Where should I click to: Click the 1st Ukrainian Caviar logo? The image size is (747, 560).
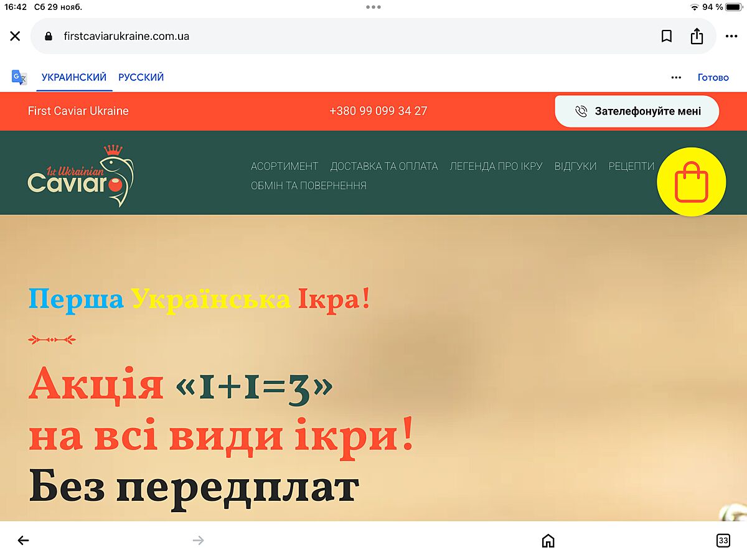coord(81,176)
